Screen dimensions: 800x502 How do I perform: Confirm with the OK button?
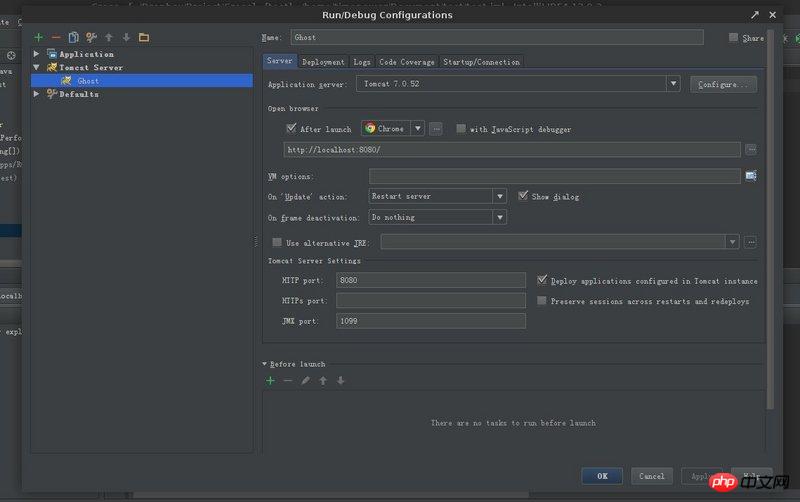pyautogui.click(x=602, y=476)
